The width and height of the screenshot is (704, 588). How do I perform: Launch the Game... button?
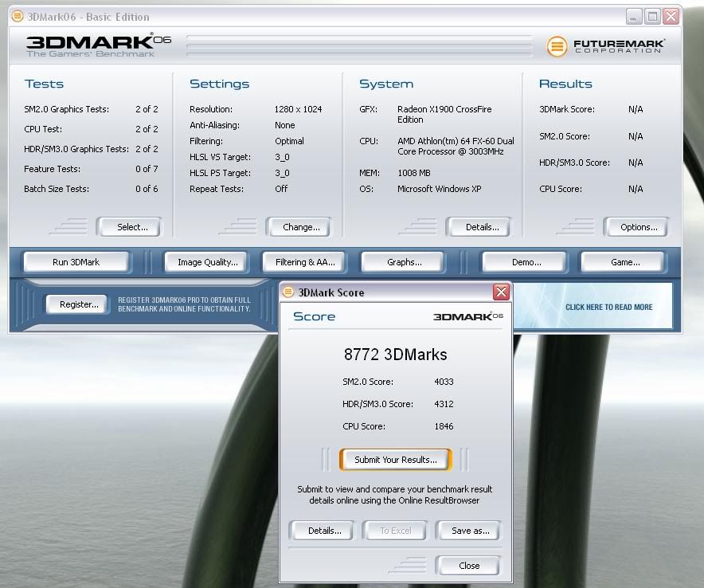(x=623, y=262)
